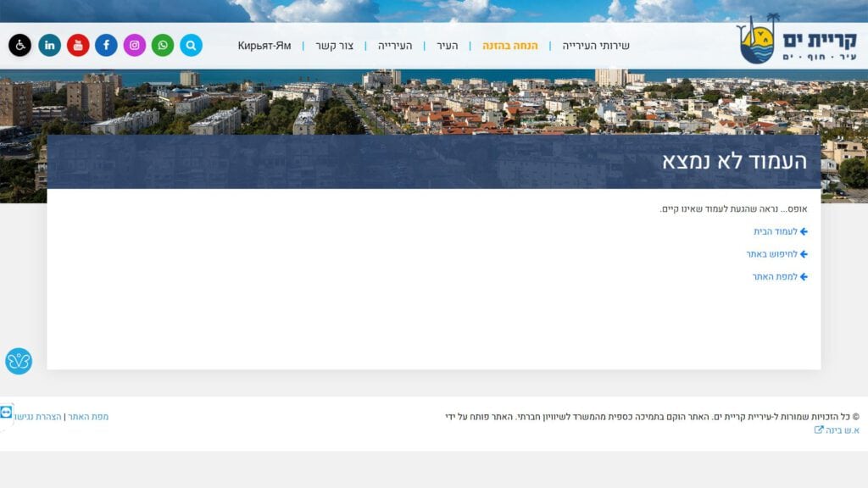Viewport: 868px width, 488px height.
Task: Contact via the WhatsApp icon
Action: [163, 45]
